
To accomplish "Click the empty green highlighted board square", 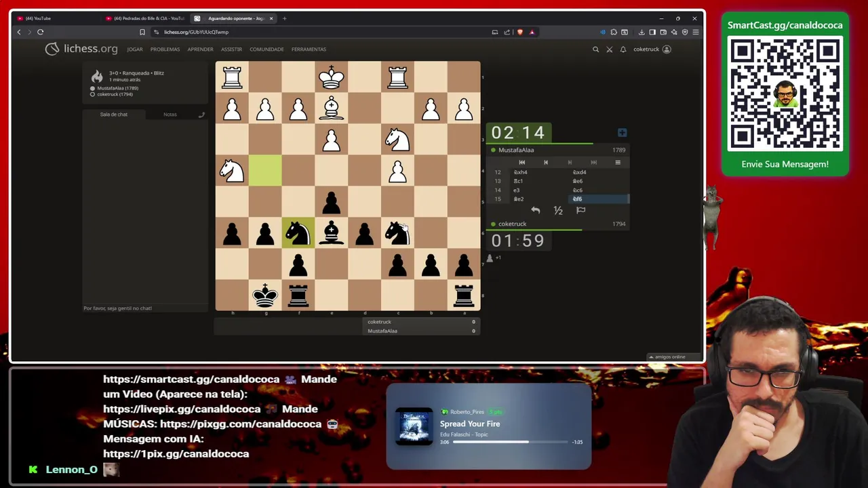I will [265, 170].
